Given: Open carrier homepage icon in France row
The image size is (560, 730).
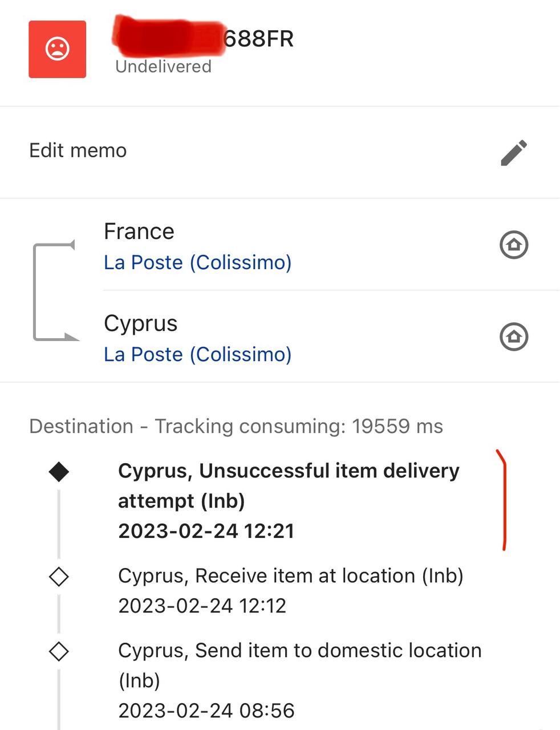Looking at the screenshot, I should 514,245.
